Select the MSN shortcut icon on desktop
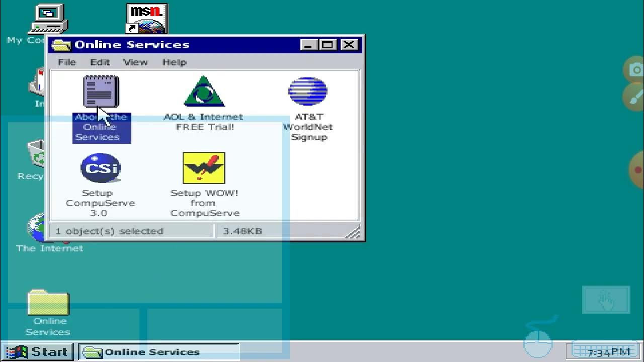 click(x=146, y=19)
